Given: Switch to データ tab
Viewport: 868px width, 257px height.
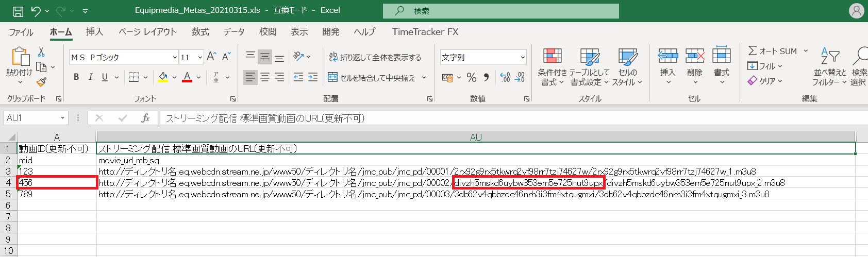Looking at the screenshot, I should [x=234, y=32].
